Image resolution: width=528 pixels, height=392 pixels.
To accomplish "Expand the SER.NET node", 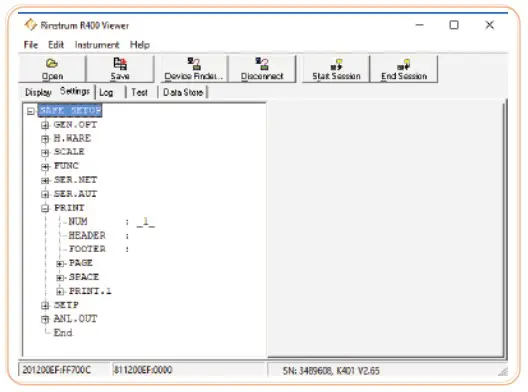I will pos(45,181).
